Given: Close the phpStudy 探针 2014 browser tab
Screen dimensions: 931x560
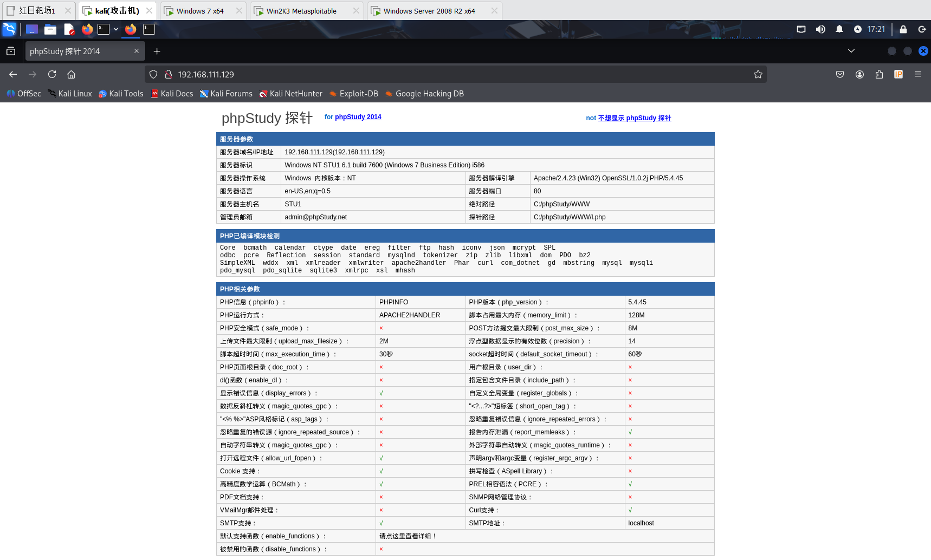Looking at the screenshot, I should pyautogui.click(x=137, y=51).
